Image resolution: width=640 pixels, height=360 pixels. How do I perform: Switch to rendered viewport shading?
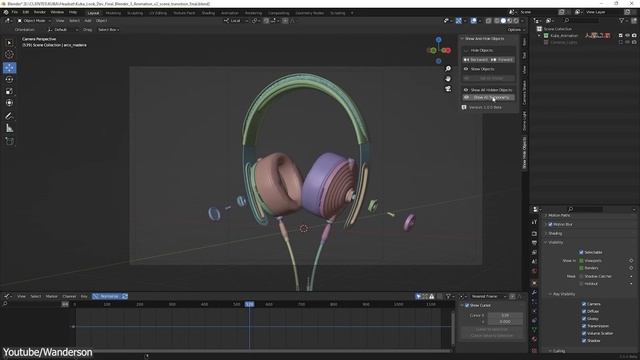[516, 20]
